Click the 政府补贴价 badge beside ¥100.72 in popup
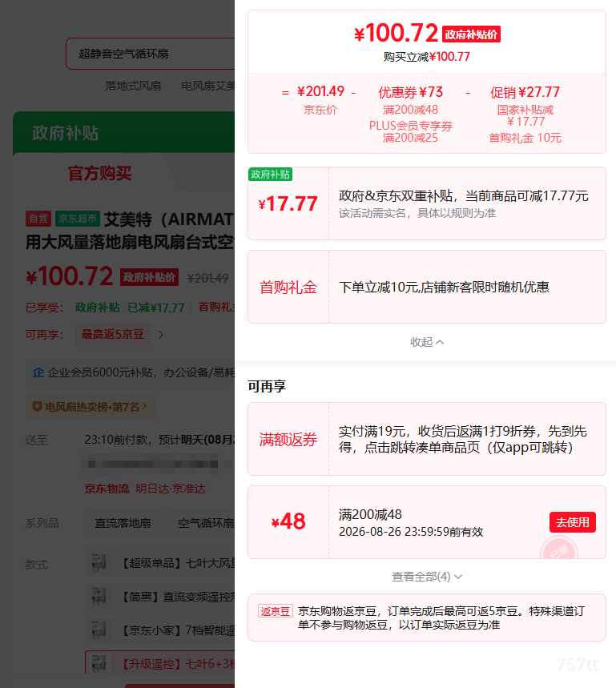This screenshot has width=616, height=688. click(471, 34)
